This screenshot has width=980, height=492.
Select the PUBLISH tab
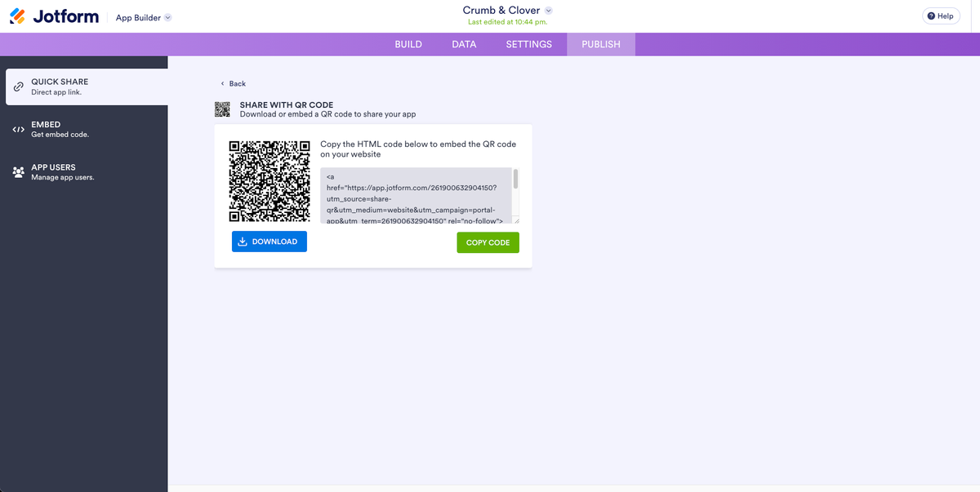point(601,44)
